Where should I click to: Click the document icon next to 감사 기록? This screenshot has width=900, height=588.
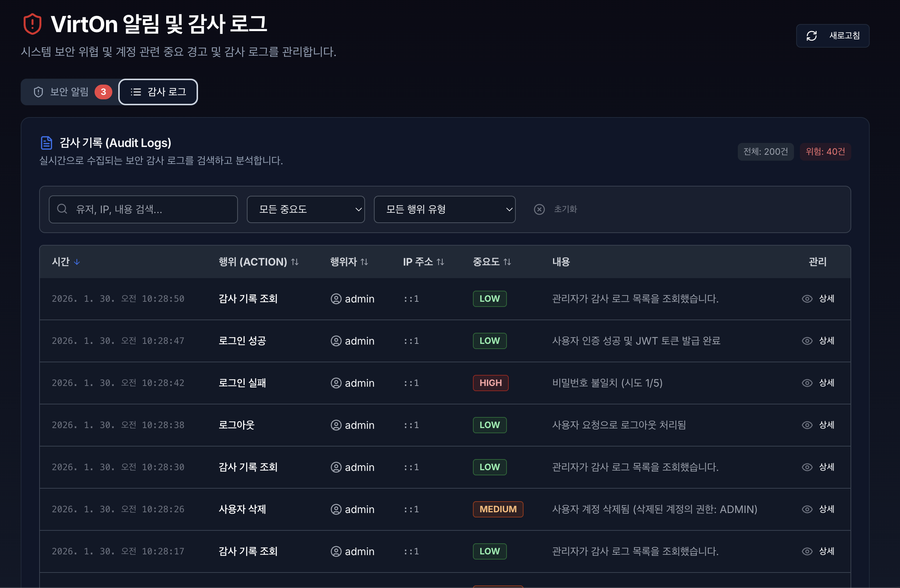46,143
